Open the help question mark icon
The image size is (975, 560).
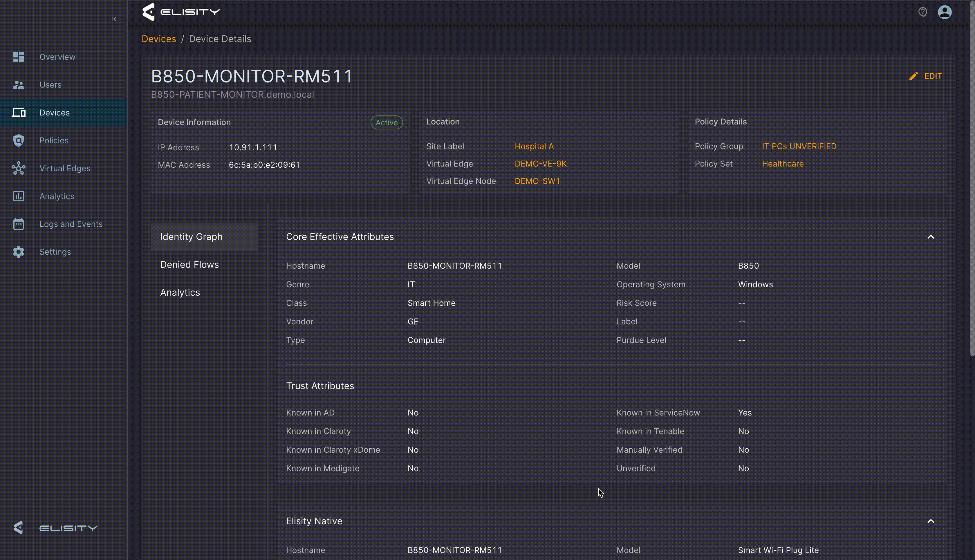click(922, 12)
